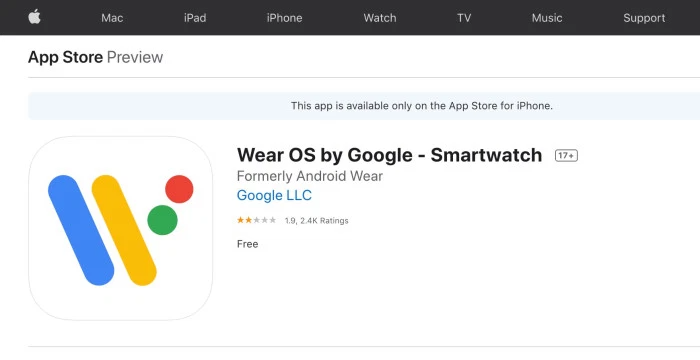Viewport: 700px width, 360px height.
Task: Open the Google LLC developer link
Action: pos(274,195)
